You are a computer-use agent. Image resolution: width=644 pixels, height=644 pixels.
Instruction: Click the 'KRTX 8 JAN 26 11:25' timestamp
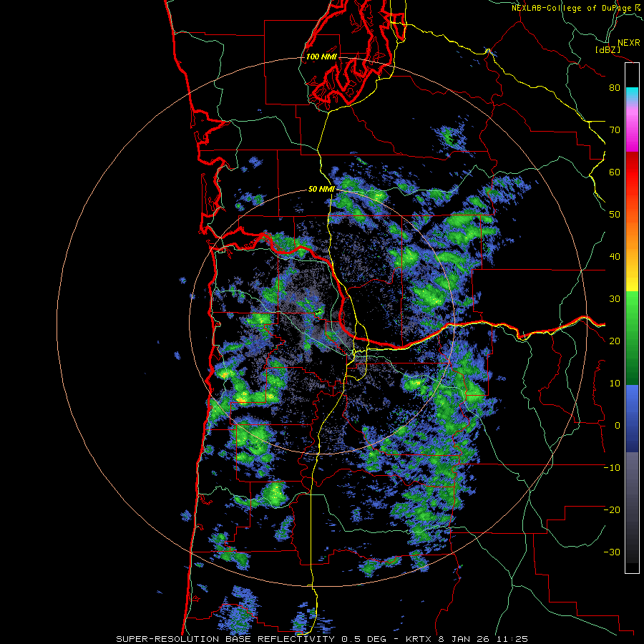467,639
